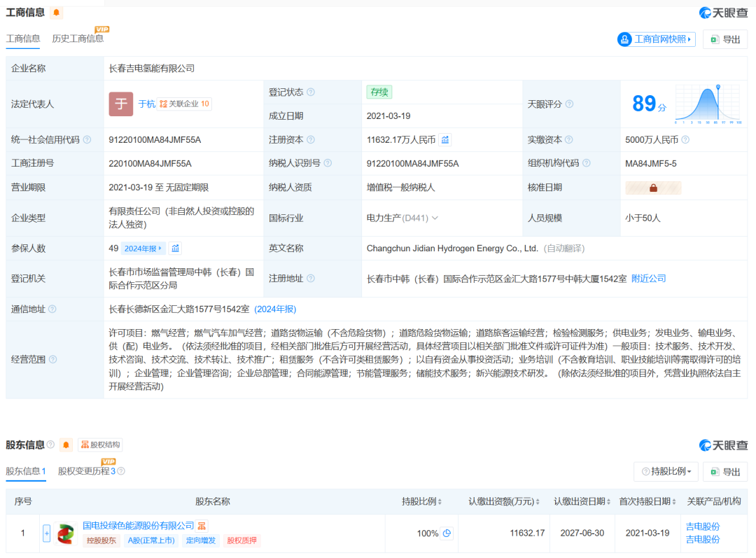Click the red 于 avatar of legal representative
Screen dimensions: 756x558
click(121, 104)
